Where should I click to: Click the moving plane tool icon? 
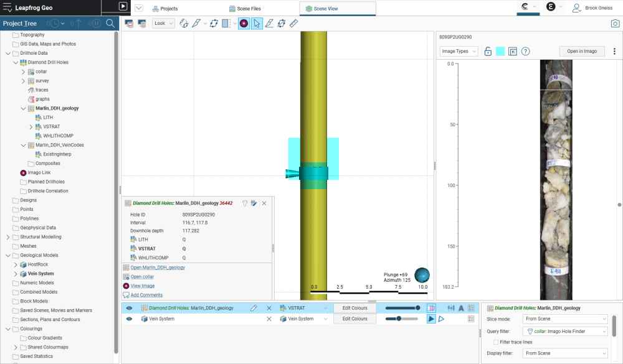coord(214,24)
